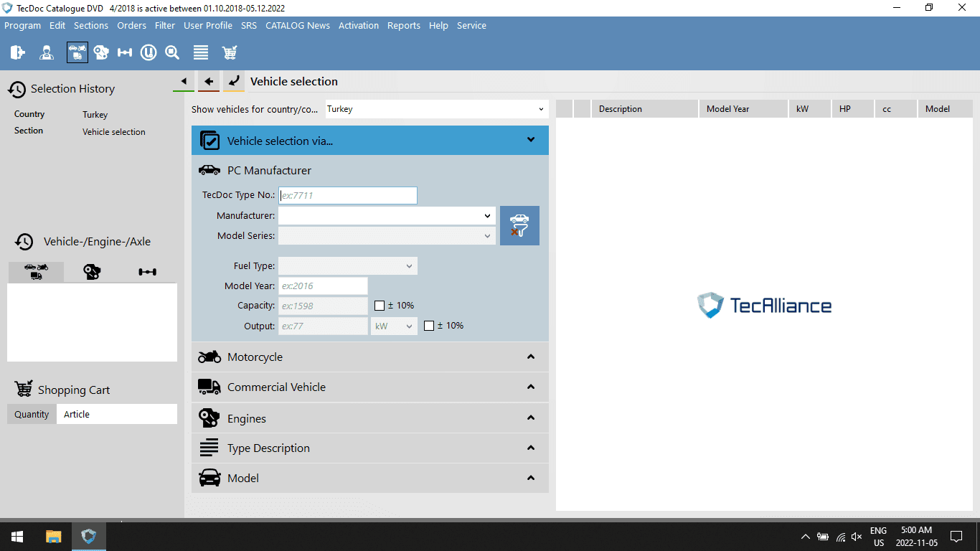Switch to the engine history tab
Image resolution: width=980 pixels, height=551 pixels.
(92, 272)
